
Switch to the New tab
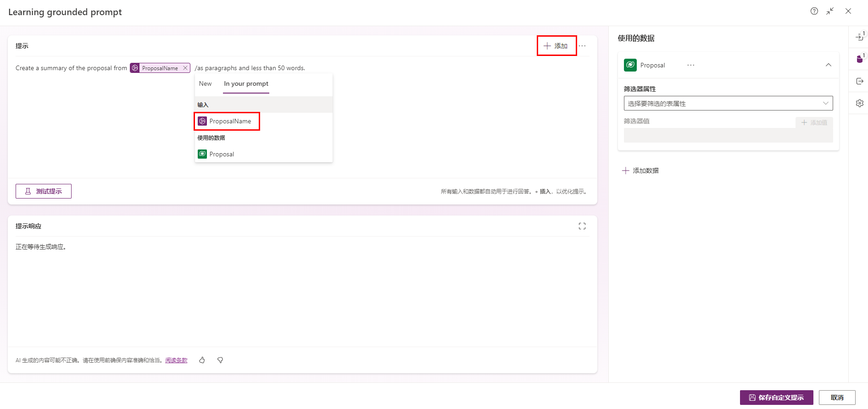coord(205,83)
